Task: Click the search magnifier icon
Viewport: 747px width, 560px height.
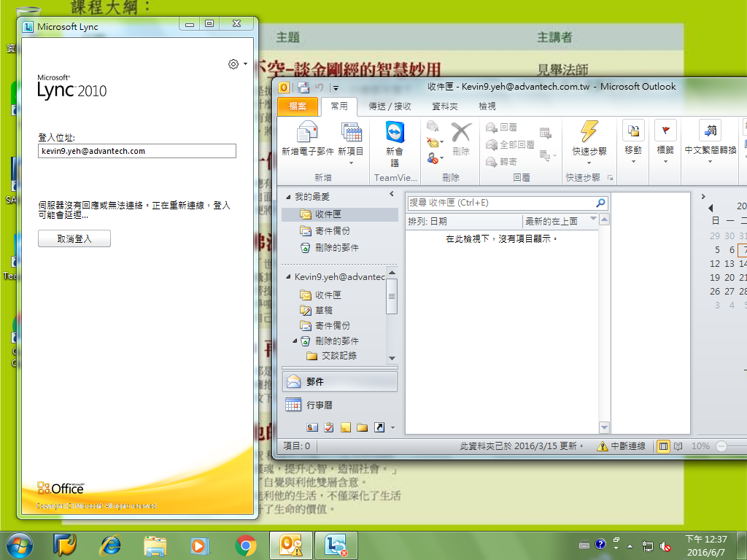Action: pyautogui.click(x=601, y=203)
